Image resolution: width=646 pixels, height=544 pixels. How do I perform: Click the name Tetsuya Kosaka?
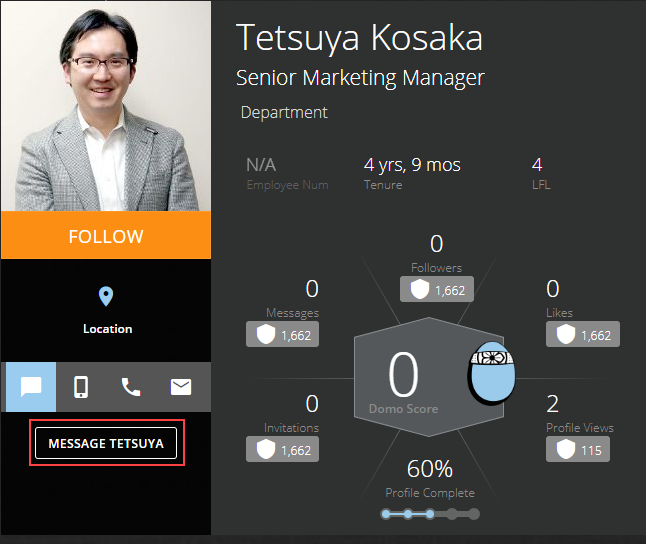[x=359, y=38]
